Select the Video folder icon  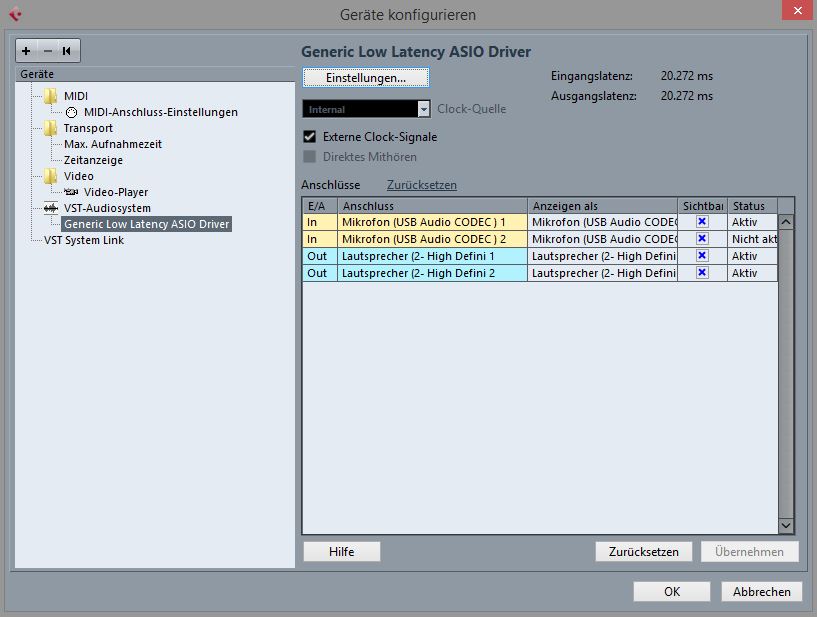[x=51, y=176]
